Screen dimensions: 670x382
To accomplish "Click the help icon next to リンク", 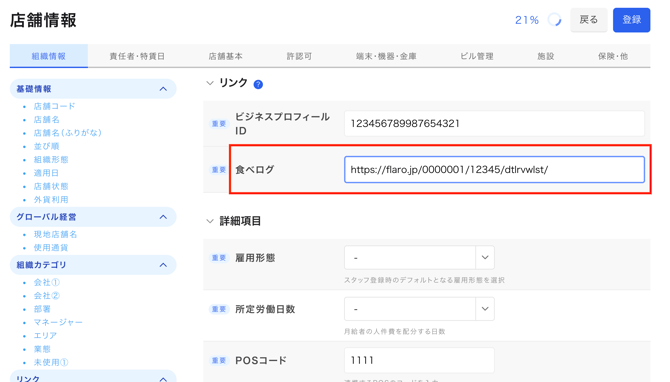I will point(258,84).
